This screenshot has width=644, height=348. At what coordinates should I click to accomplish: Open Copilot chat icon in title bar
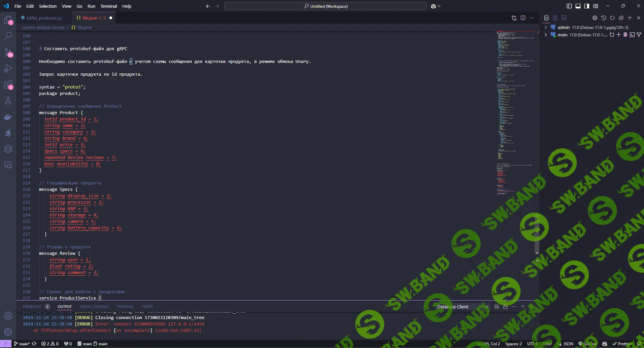434,6
